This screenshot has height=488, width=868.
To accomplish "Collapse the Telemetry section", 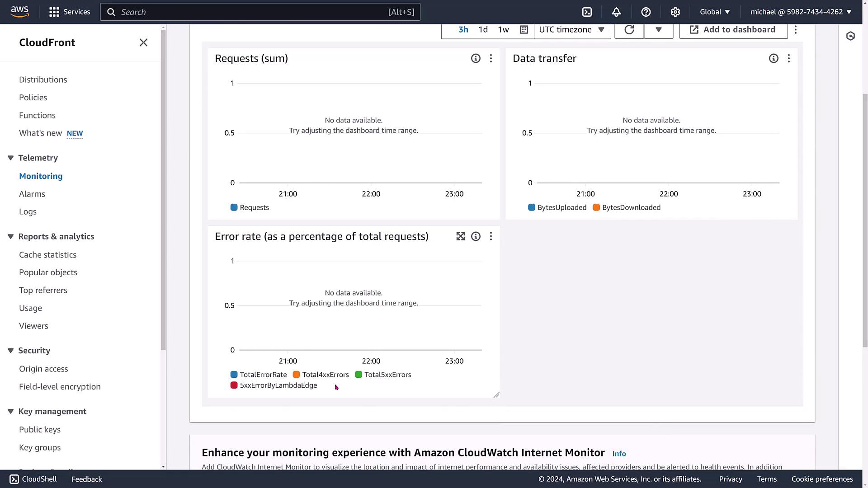I will (x=11, y=158).
